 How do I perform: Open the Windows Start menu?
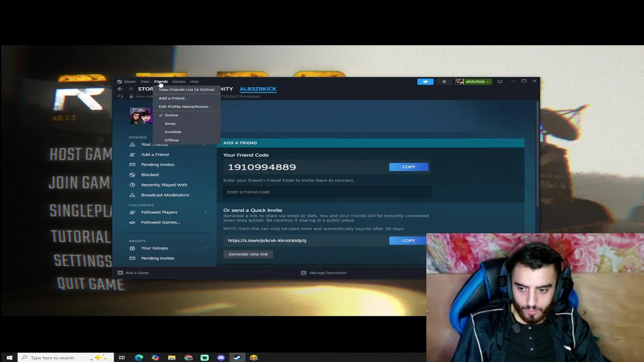pyautogui.click(x=9, y=357)
